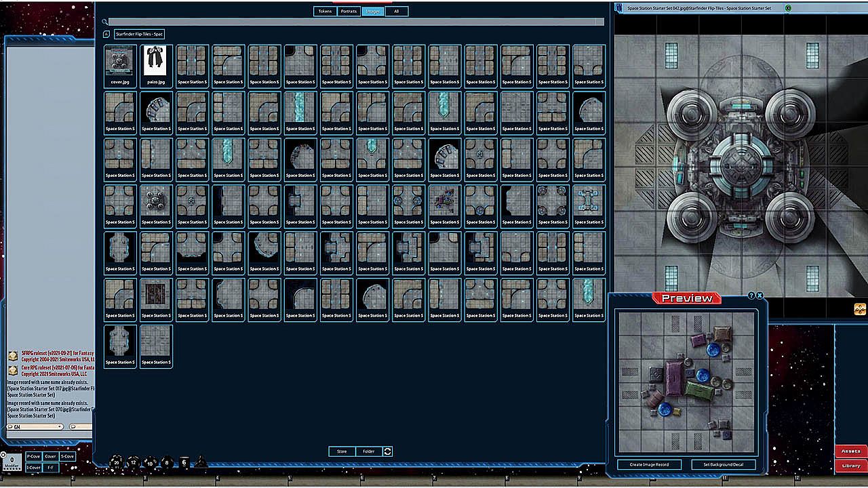Roll the d4 pyramid die
Image resolution: width=868 pixels, height=488 pixels.
click(201, 462)
